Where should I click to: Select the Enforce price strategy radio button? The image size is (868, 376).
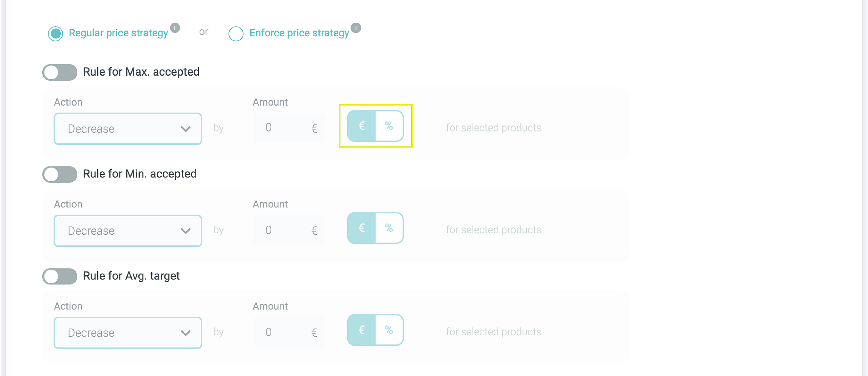236,34
